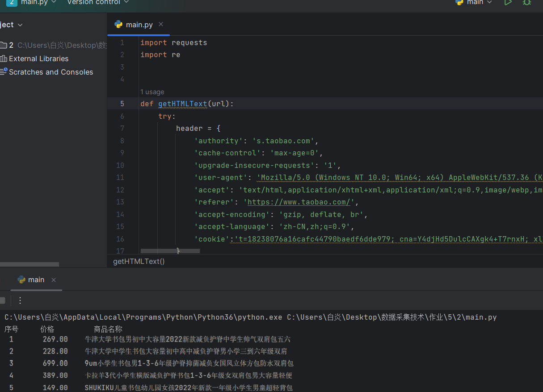
Task: Expand the Version control dropdown
Action: (97, 2)
